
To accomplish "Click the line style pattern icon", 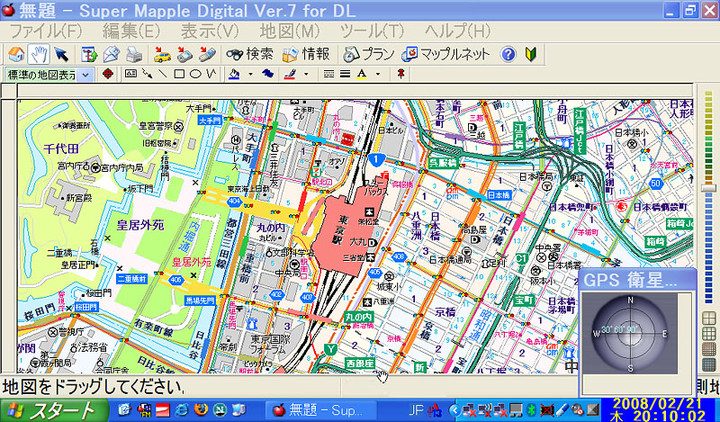I will pyautogui.click(x=328, y=73).
